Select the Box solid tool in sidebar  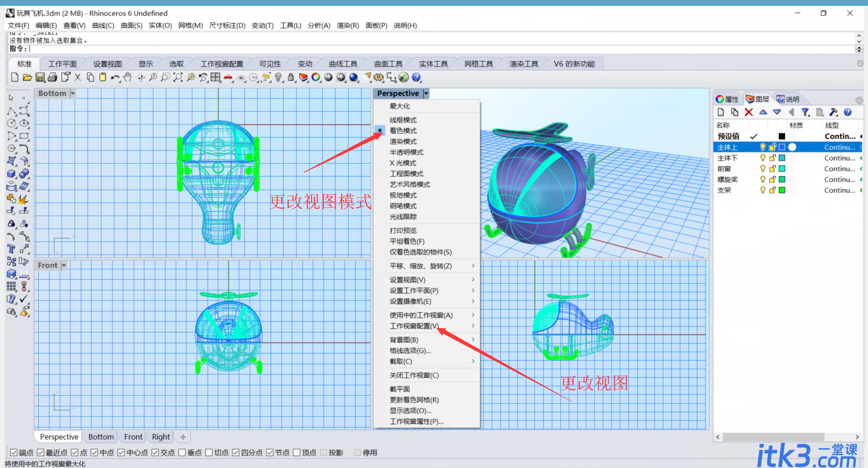pos(11,174)
